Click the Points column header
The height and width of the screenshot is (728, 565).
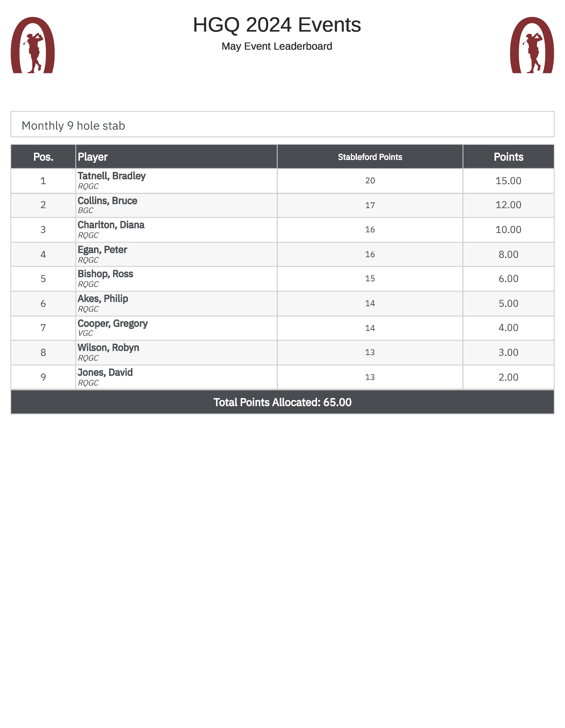tap(508, 157)
